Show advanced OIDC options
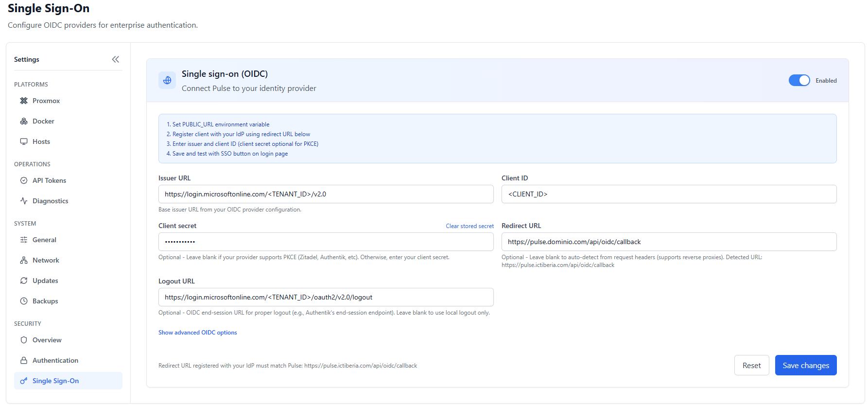 (197, 333)
